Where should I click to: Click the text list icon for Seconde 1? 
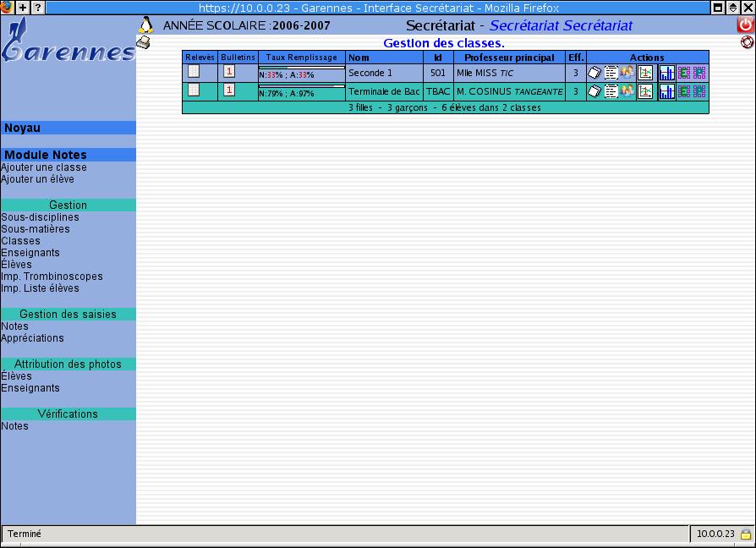(611, 73)
